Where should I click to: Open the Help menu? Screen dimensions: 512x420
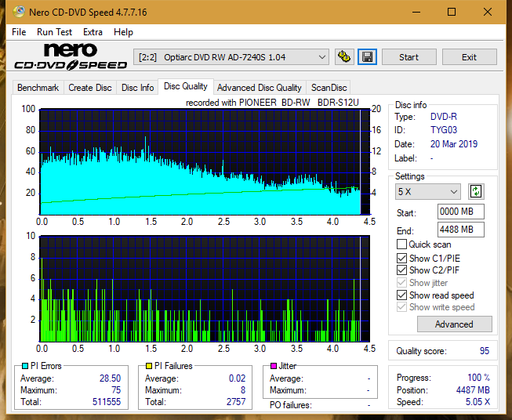pos(123,32)
